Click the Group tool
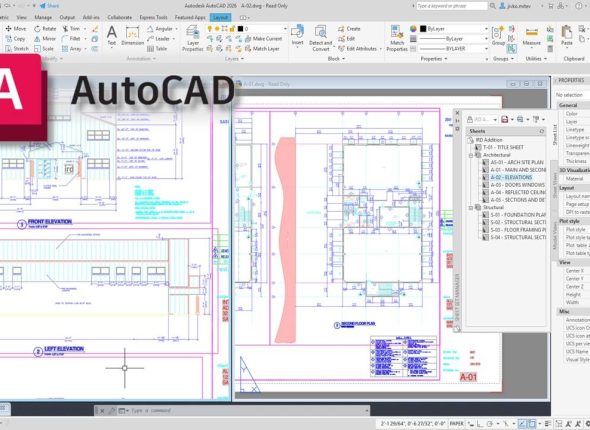Image resolution: width=590 pixels, height=430 pixels. (x=499, y=36)
